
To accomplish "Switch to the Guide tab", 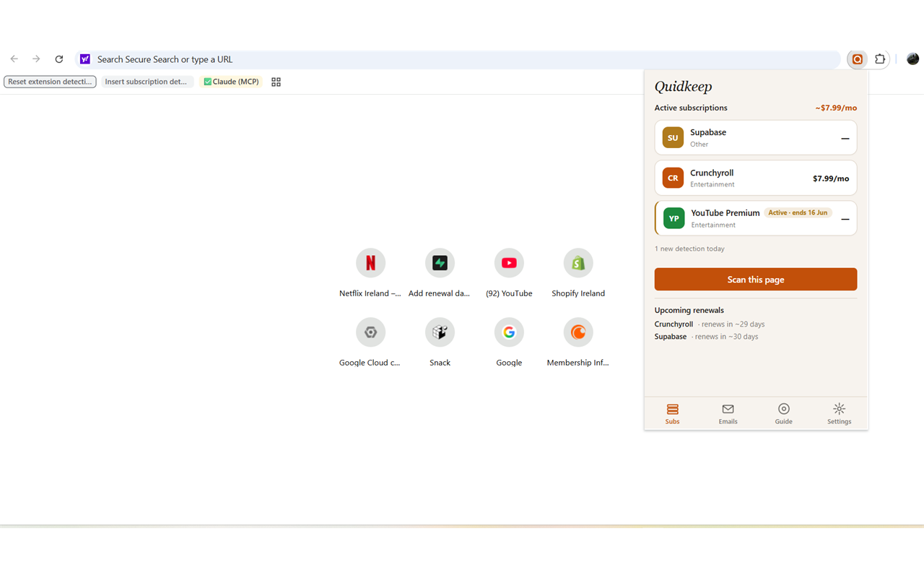I will tap(783, 414).
